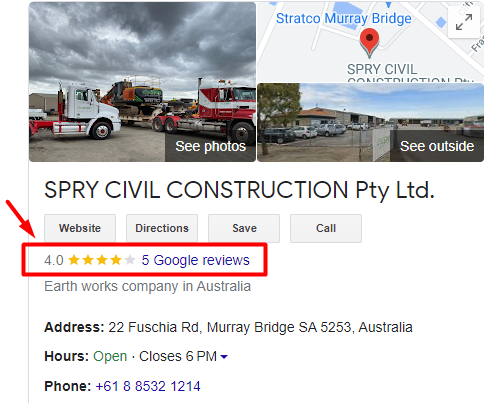Click the phone number +61 8 8532 1214
484x403 pixels.
point(148,386)
